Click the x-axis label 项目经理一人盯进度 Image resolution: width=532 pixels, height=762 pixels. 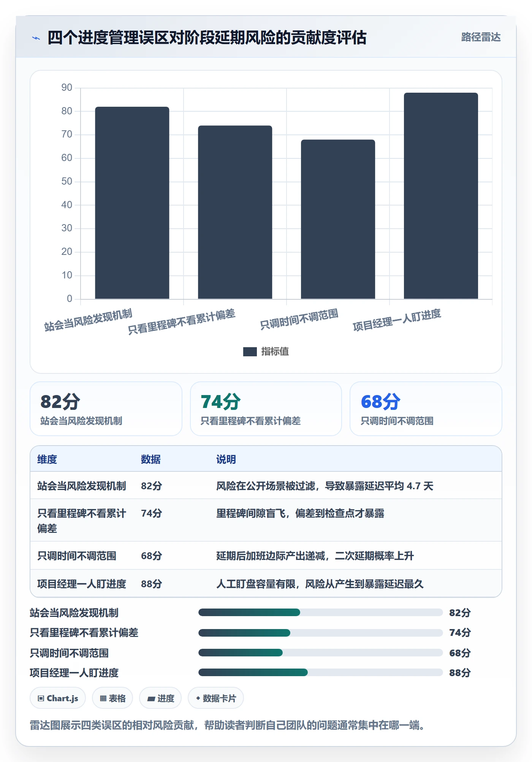click(397, 320)
